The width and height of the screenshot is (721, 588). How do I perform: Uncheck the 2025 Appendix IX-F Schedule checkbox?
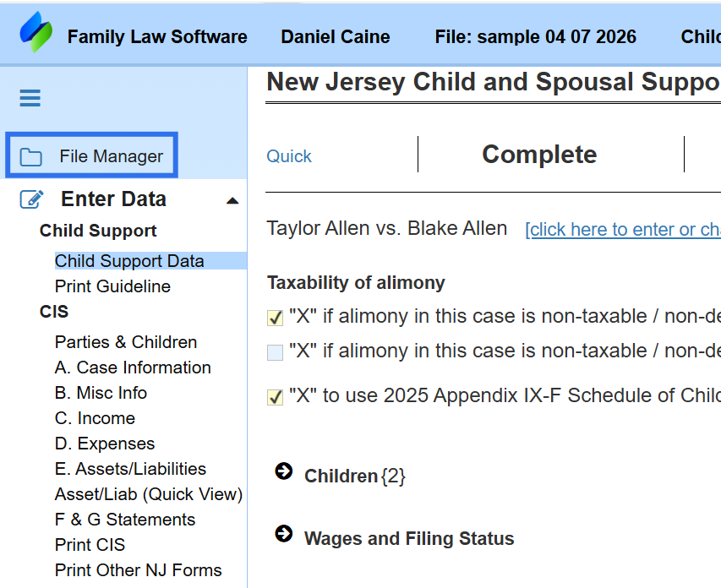click(x=275, y=397)
